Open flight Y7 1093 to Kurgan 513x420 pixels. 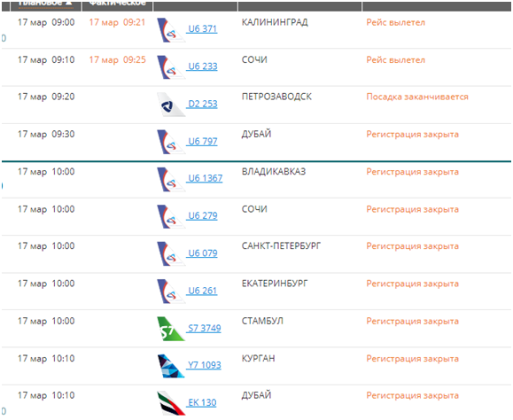(x=205, y=365)
